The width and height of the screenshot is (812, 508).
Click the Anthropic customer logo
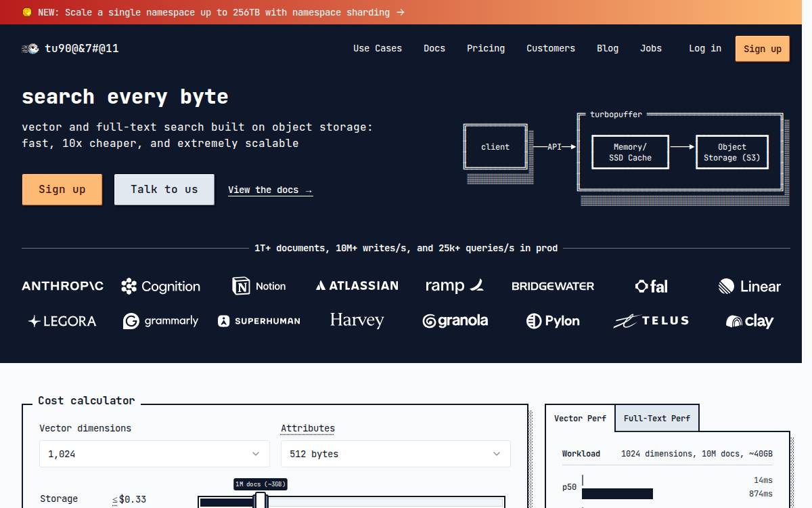pos(63,286)
